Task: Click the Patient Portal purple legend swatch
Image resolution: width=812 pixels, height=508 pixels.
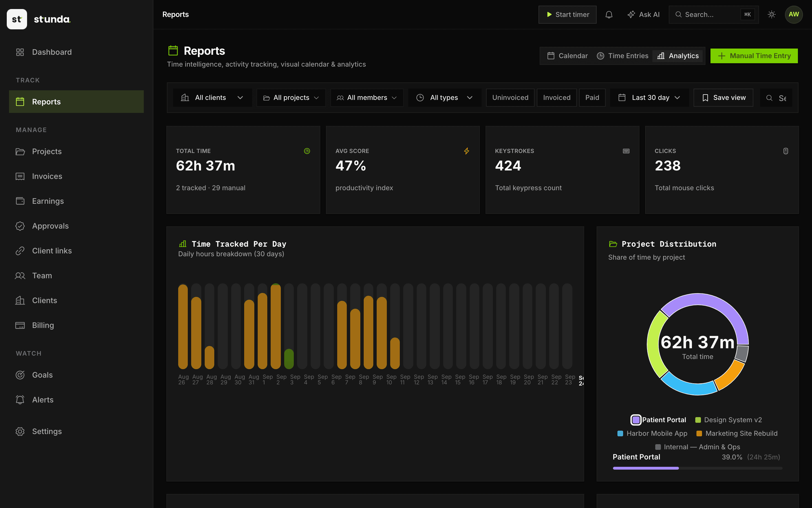Action: (636, 420)
